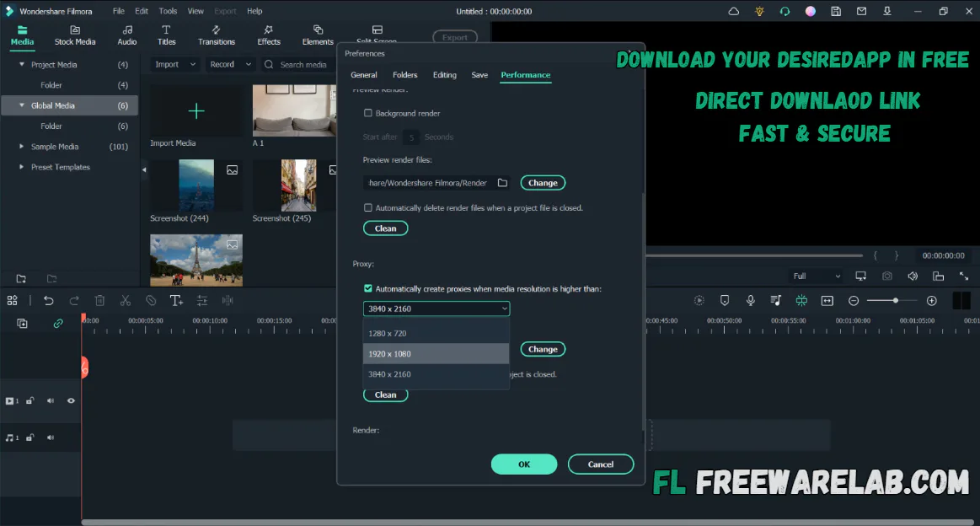
Task: Check 'Automatically delete render files when a project file is closed'
Action: pos(367,207)
